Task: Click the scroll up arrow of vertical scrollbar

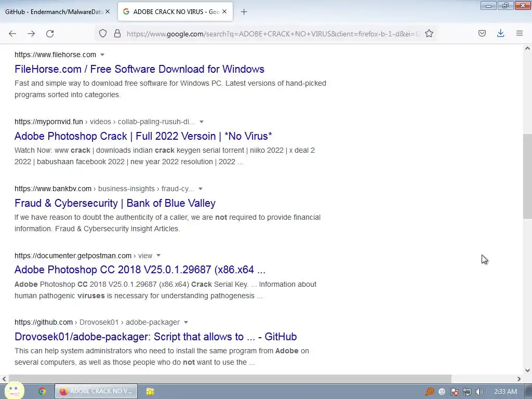Action: (x=527, y=48)
